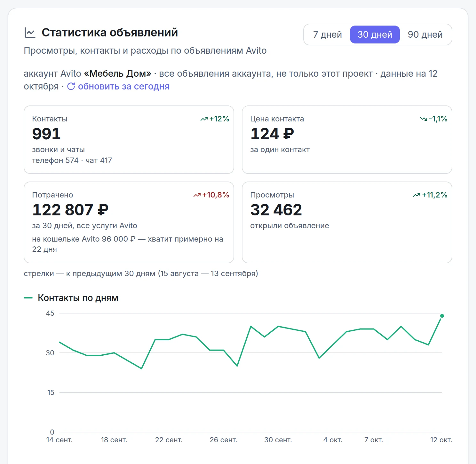The height and width of the screenshot is (464, 476).
Task: Click the y-axis label 45
Action: 50,313
